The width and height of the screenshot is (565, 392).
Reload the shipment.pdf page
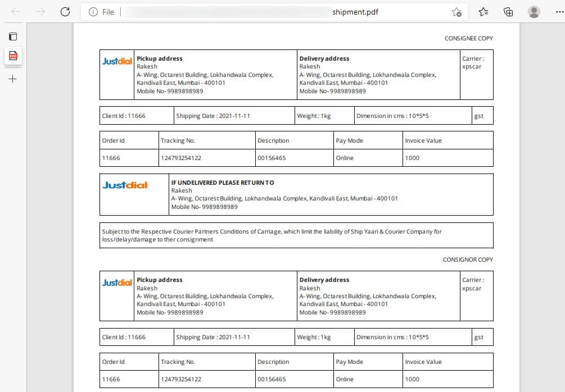65,12
